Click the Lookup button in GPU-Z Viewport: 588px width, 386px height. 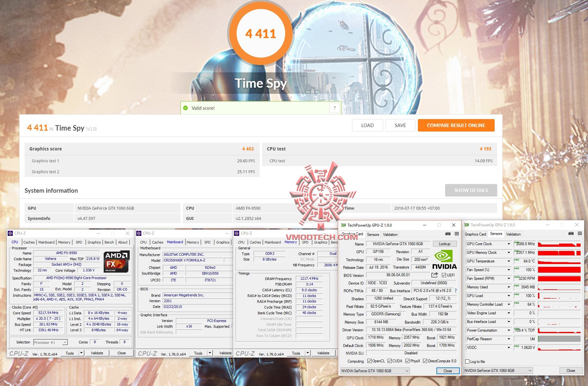[x=444, y=244]
